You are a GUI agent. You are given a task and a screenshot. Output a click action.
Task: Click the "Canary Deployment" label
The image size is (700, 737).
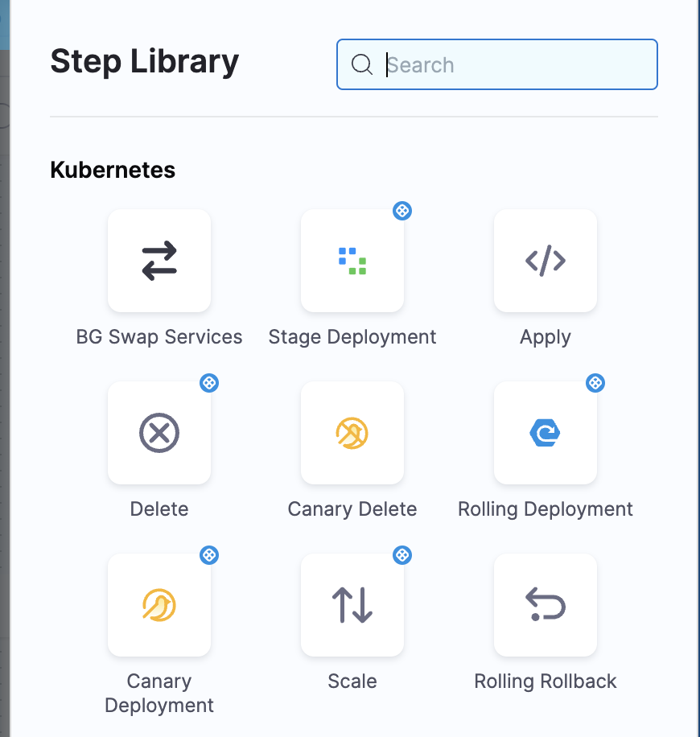[x=159, y=694]
